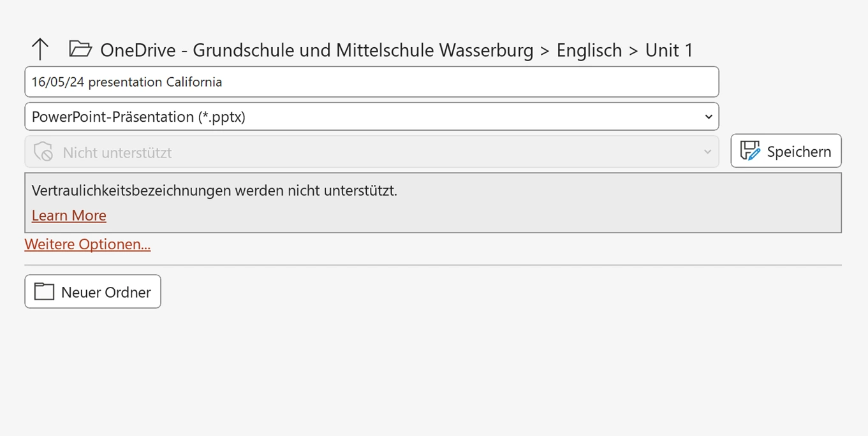
Task: Open Weitere Optionen... link
Action: tap(87, 244)
